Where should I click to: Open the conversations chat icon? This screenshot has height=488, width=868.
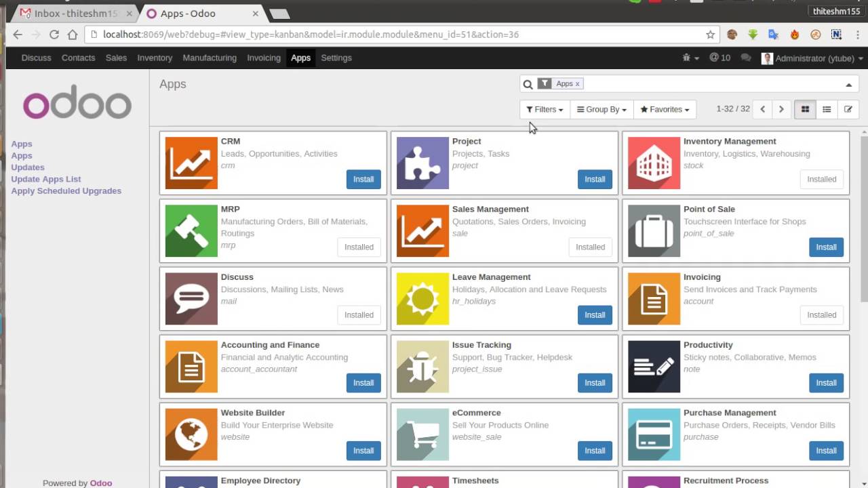click(746, 58)
